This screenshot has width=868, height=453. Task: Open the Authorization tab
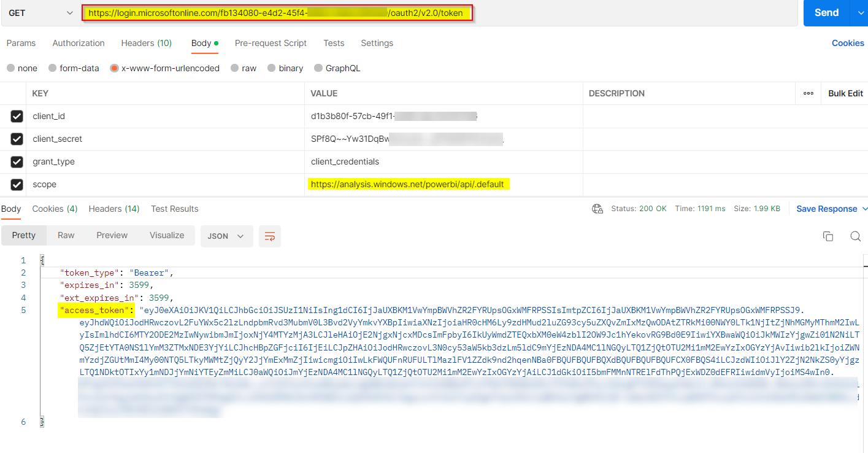[79, 43]
